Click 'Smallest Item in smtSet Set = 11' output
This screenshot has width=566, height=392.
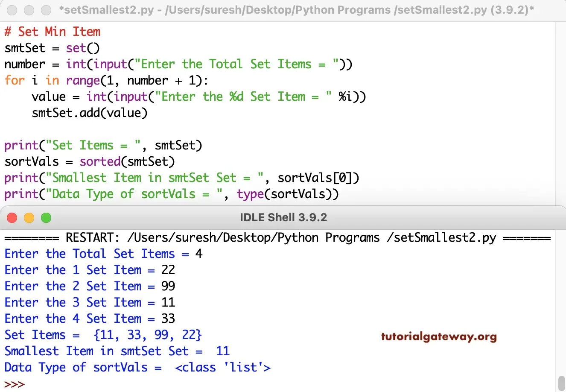(117, 351)
